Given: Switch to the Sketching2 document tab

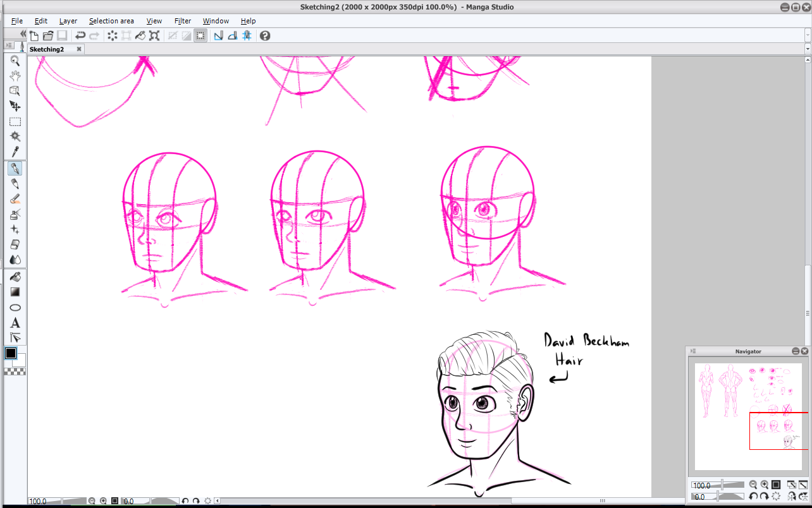Looking at the screenshot, I should [47, 49].
